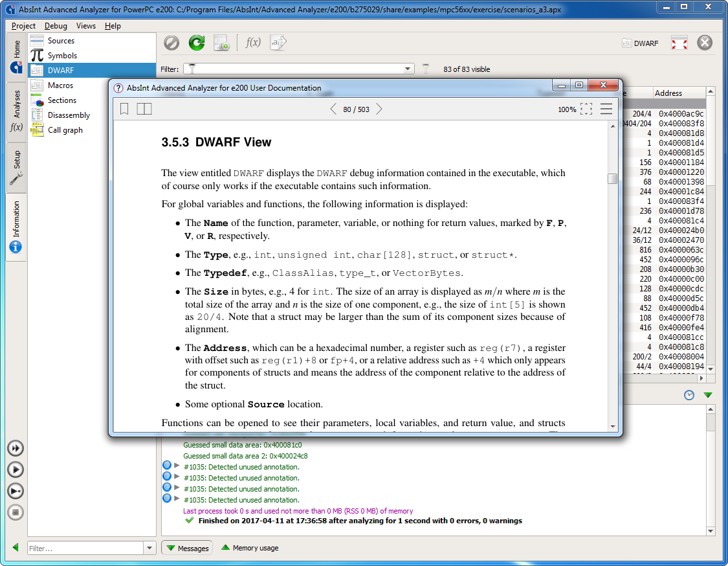Viewport: 728px width, 566px height.
Task: Click the red full-screen arrows icon
Action: click(679, 43)
